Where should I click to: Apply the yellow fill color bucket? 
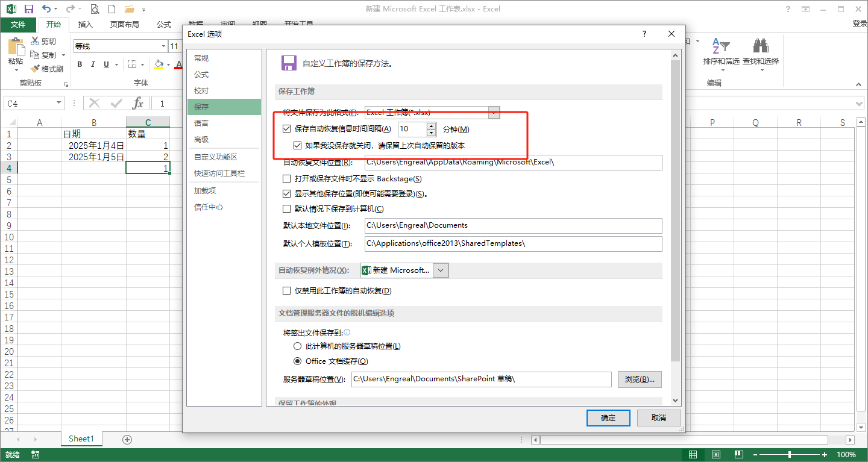pos(159,64)
